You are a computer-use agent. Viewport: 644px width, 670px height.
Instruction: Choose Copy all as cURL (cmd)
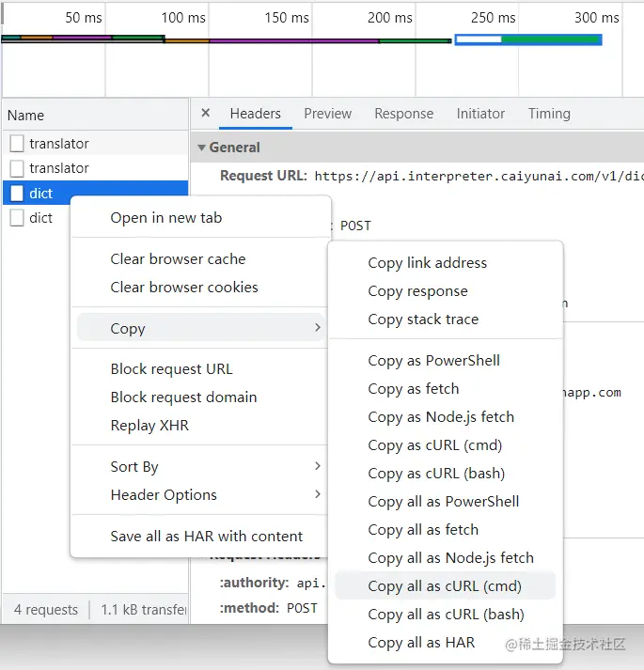pos(445,586)
